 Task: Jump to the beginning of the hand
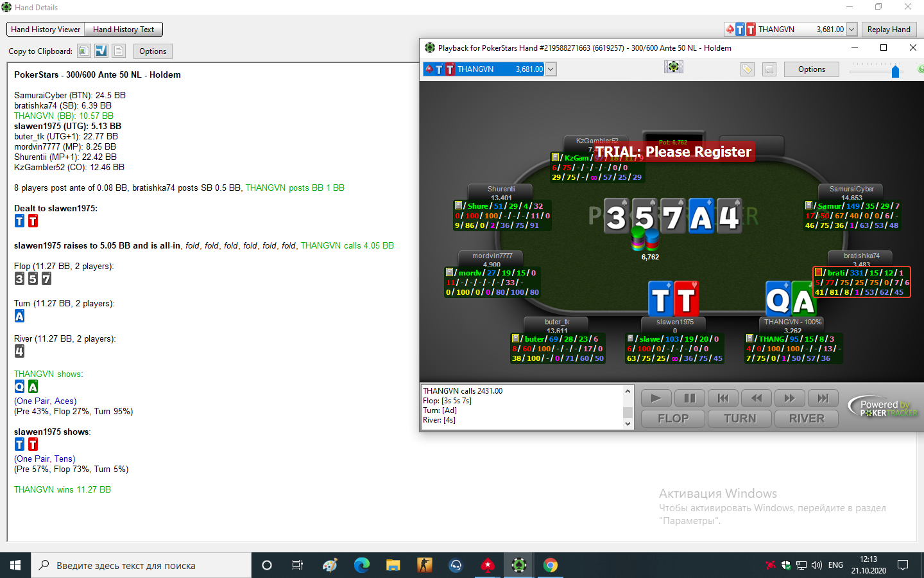tap(723, 398)
